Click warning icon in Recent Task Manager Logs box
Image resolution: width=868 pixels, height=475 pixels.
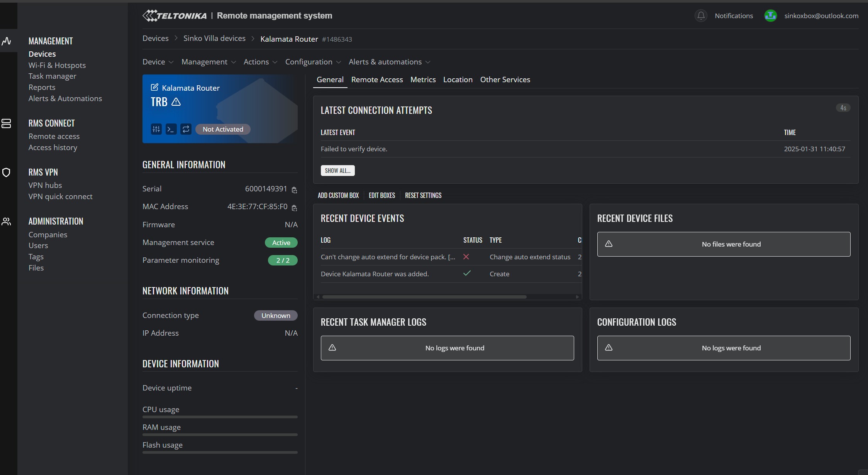click(332, 348)
